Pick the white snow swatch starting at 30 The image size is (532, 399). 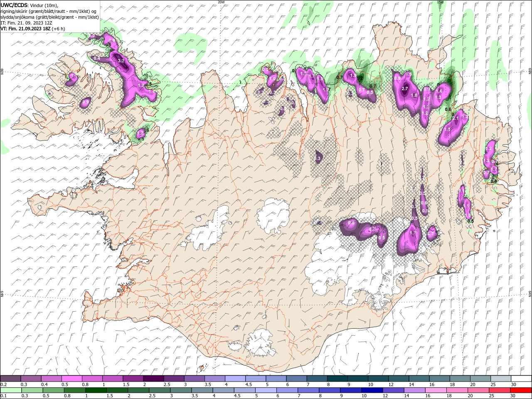point(521,378)
